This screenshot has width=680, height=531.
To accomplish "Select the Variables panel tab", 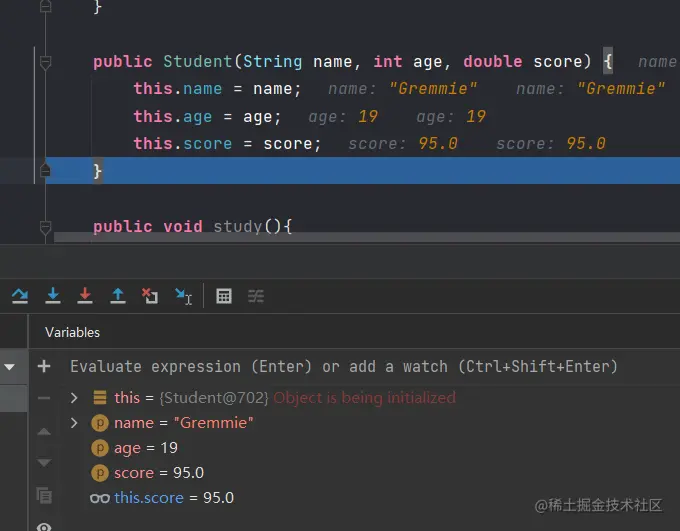I will 72,332.
